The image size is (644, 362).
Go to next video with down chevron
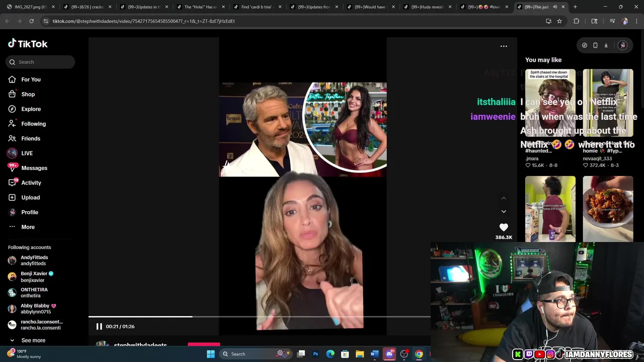pyautogui.click(x=504, y=212)
